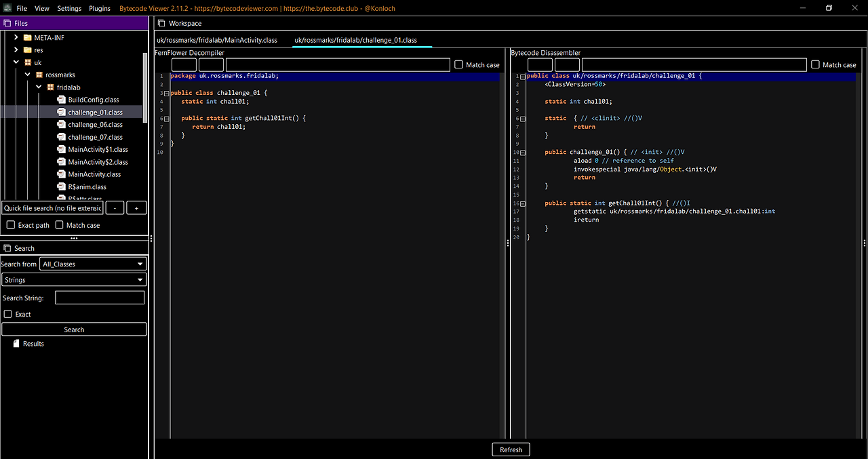The height and width of the screenshot is (459, 868).
Task: Open the Search from All_Classes dropdown
Action: (93, 264)
